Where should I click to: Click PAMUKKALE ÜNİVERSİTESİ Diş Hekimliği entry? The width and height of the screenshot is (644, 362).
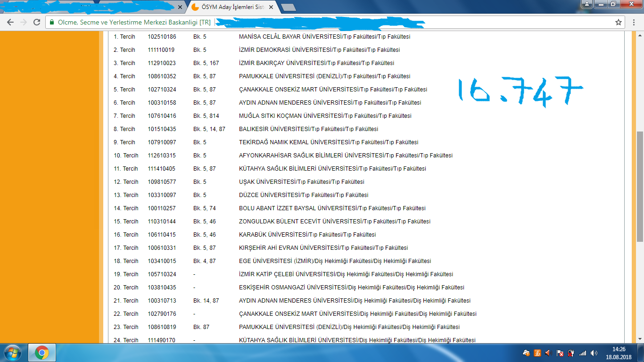click(x=349, y=327)
